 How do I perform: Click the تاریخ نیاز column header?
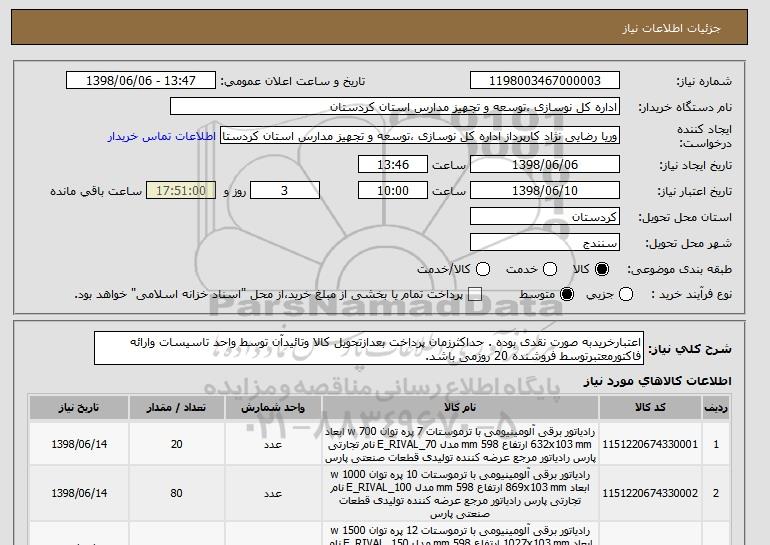79,408
